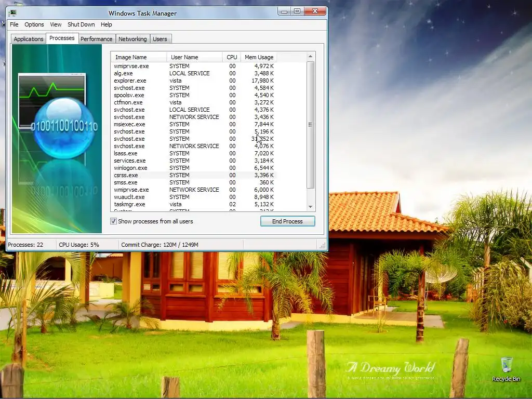Open the Recycle Bin desktop icon

(506, 369)
